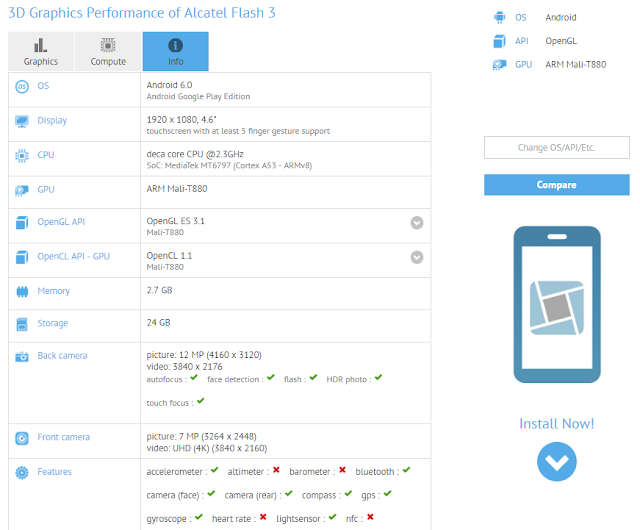Screen dimensions: 640x530
Task: Click the Back camera icon
Action: [22, 357]
